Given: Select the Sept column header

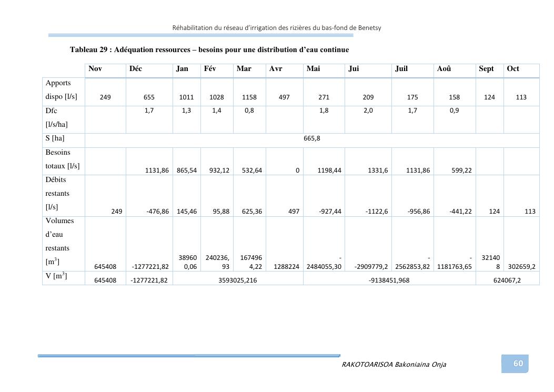Looking at the screenshot, I should (x=486, y=69).
